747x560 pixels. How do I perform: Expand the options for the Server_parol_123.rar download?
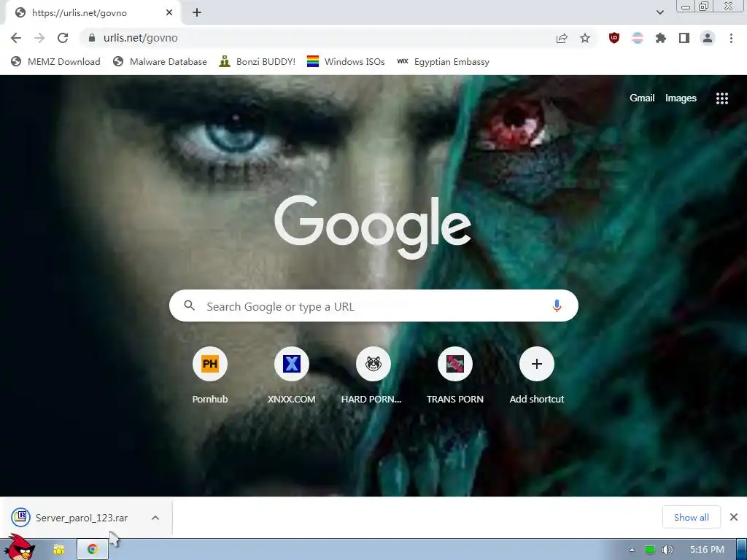[x=155, y=518]
